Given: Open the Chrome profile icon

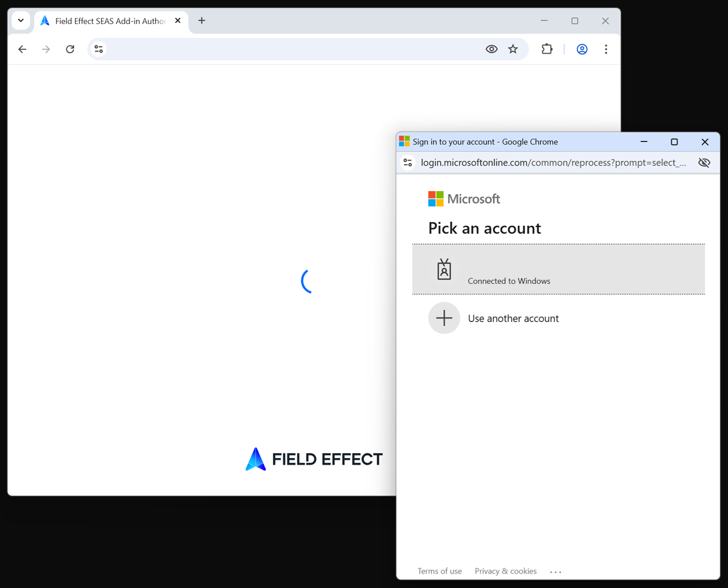Looking at the screenshot, I should (x=582, y=49).
